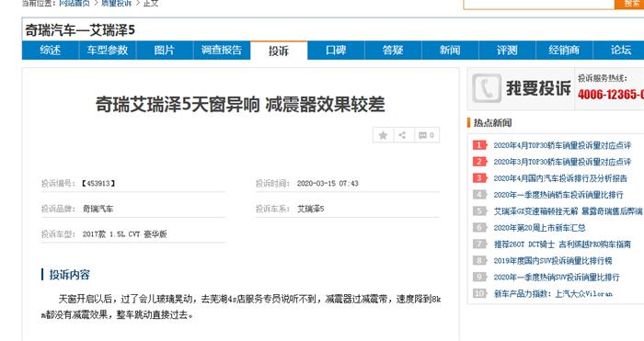644x341 pixels.
Task: Click the article title 奇瑞艾瑞泽5天窗异响 减震器效果较差
Action: click(x=240, y=104)
